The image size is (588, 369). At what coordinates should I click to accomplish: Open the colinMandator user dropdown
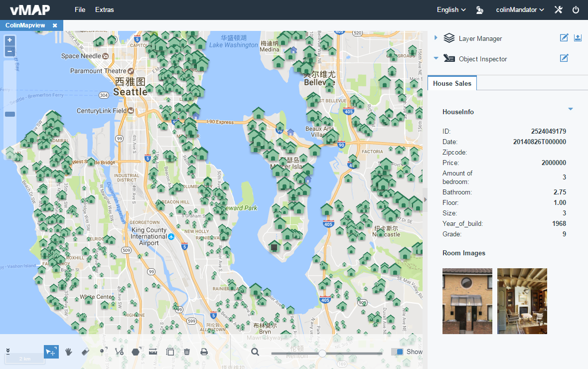click(x=520, y=10)
